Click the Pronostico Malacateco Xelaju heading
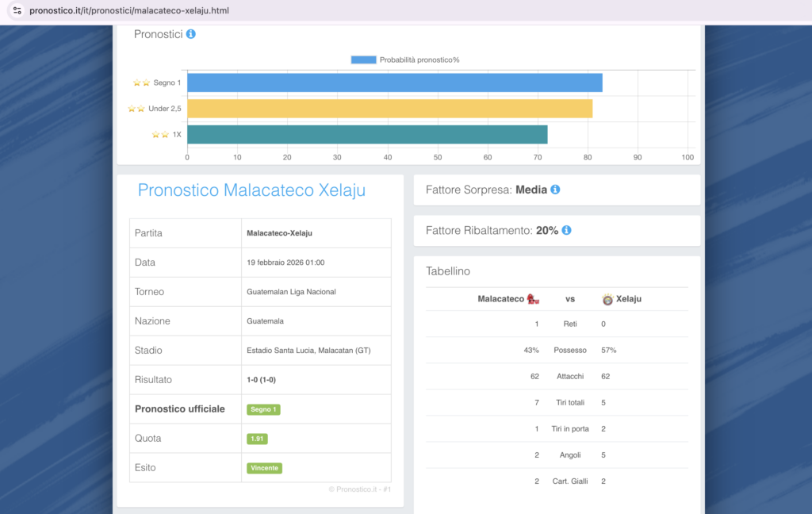Viewport: 812px width, 514px height. click(251, 190)
